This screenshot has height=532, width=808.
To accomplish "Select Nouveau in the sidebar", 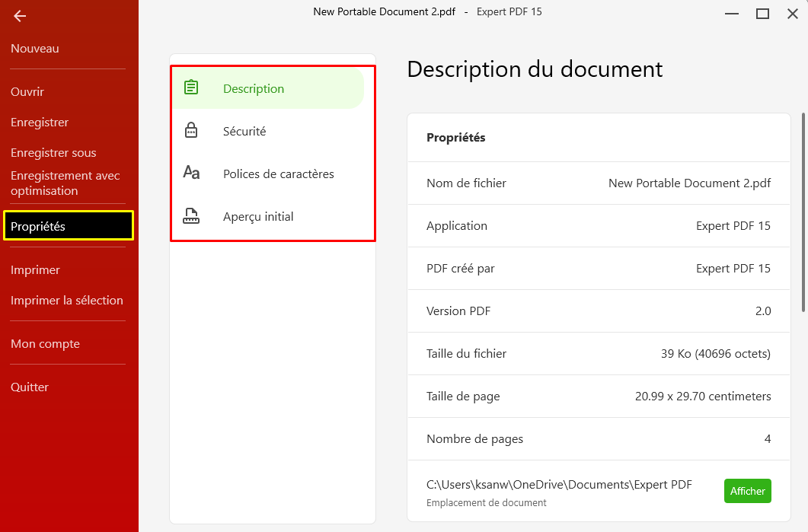I will tap(34, 49).
